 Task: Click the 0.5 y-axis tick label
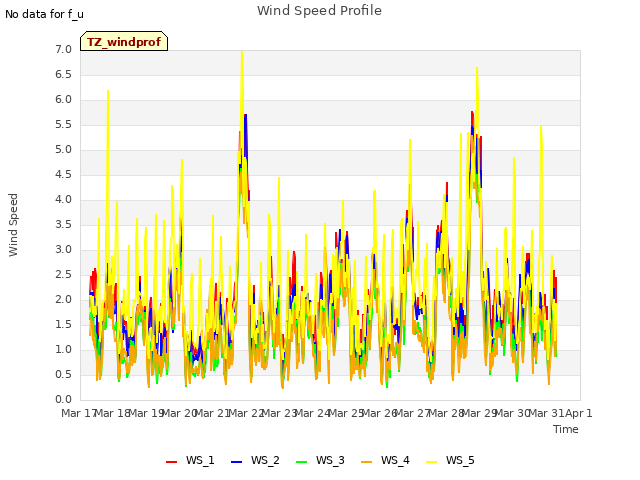63,375
